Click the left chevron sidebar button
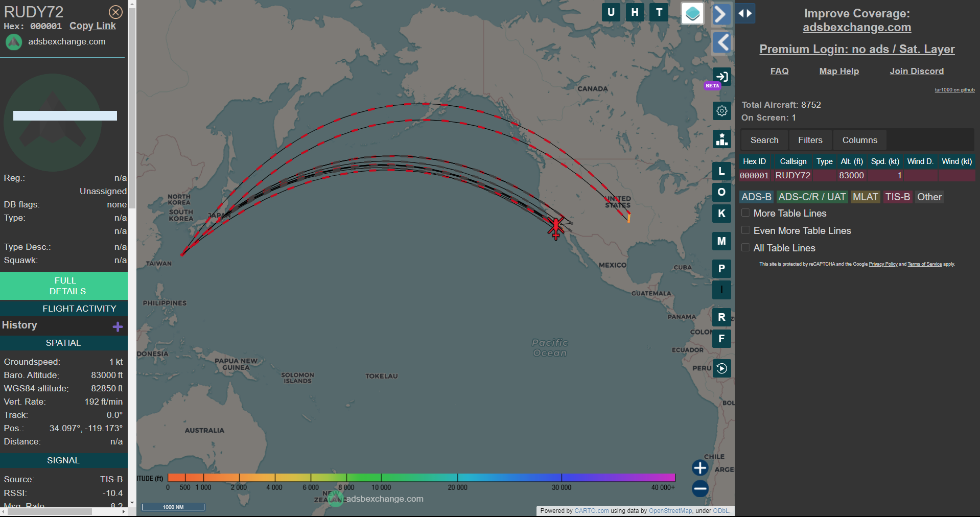The height and width of the screenshot is (517, 980). click(x=722, y=42)
